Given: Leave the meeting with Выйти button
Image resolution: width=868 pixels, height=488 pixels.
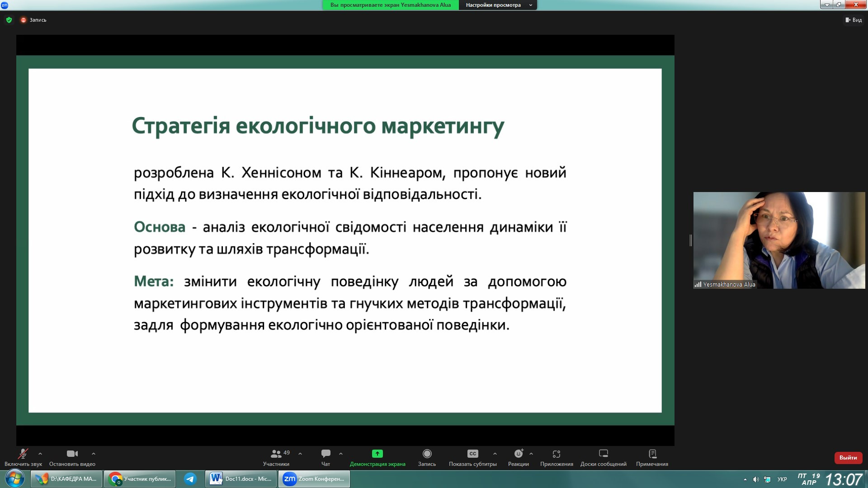Looking at the screenshot, I should 848,458.
